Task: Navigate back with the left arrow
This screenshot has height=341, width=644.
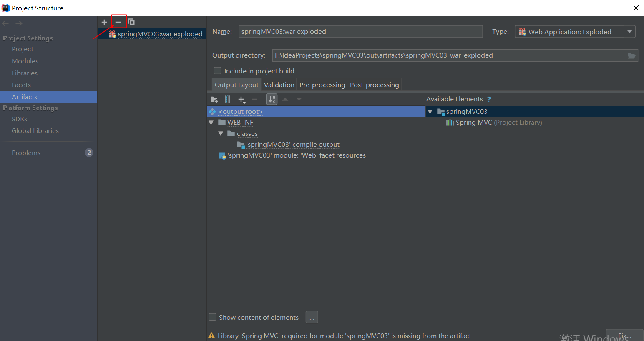Action: [x=5, y=23]
